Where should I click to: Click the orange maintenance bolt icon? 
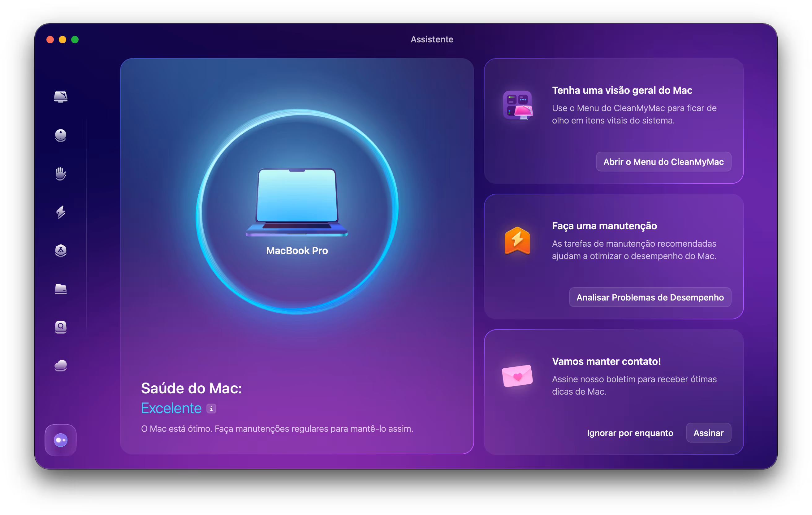(x=517, y=240)
